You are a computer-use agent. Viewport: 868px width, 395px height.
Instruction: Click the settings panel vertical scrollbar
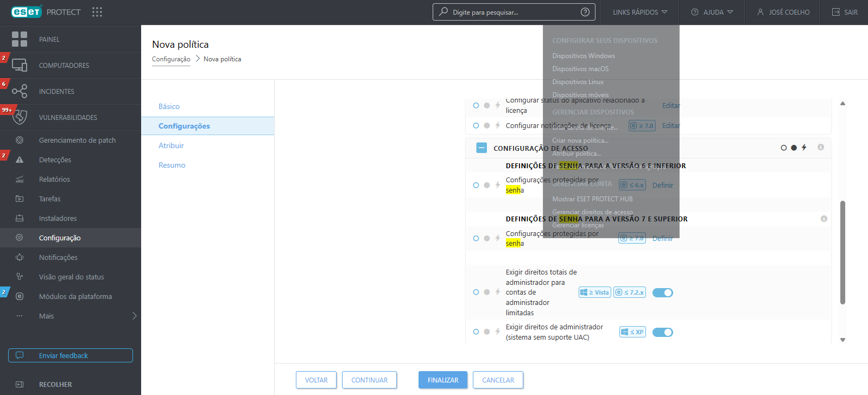[x=842, y=252]
